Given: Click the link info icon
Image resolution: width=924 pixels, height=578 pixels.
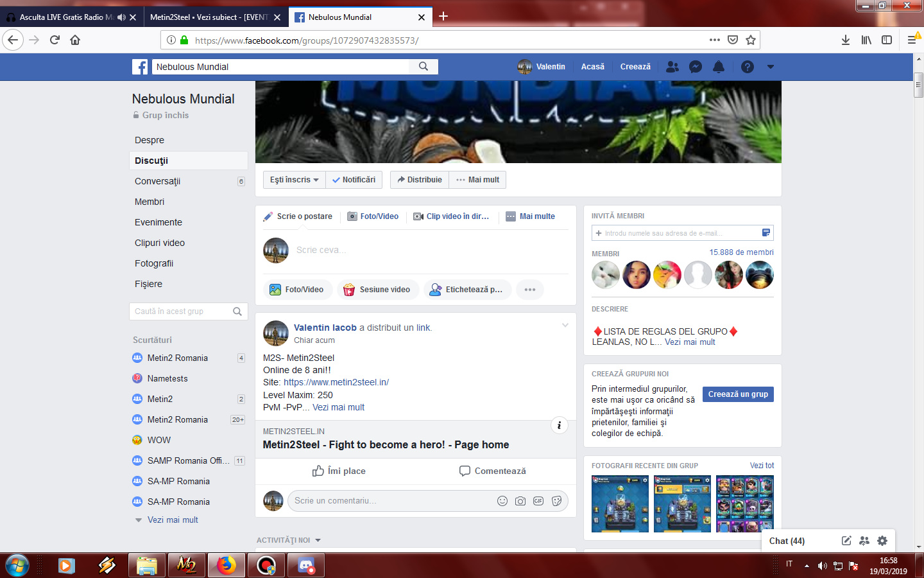Looking at the screenshot, I should point(560,425).
